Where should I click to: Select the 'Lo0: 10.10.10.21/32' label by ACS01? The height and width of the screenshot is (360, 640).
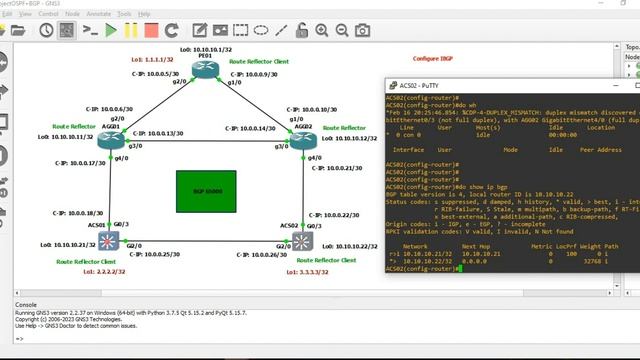pyautogui.click(x=68, y=245)
